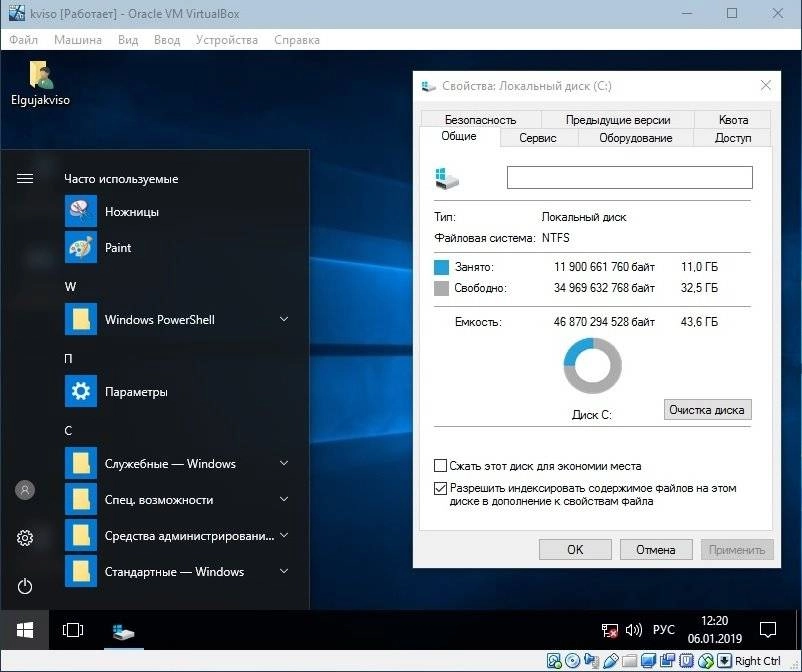Open the Elgujakviso desktop folder
The height and width of the screenshot is (672, 802).
pos(40,83)
